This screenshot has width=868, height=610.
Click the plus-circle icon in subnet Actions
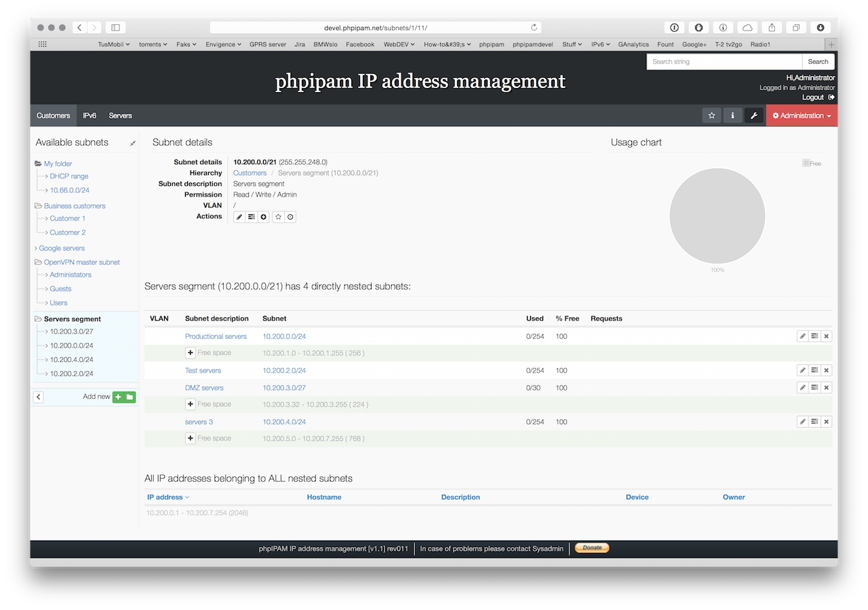point(264,217)
